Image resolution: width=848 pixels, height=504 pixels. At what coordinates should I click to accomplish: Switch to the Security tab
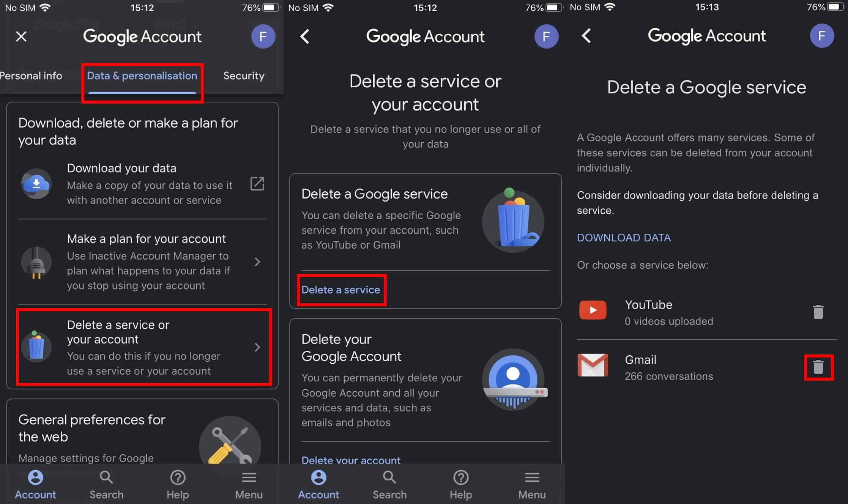[244, 76]
